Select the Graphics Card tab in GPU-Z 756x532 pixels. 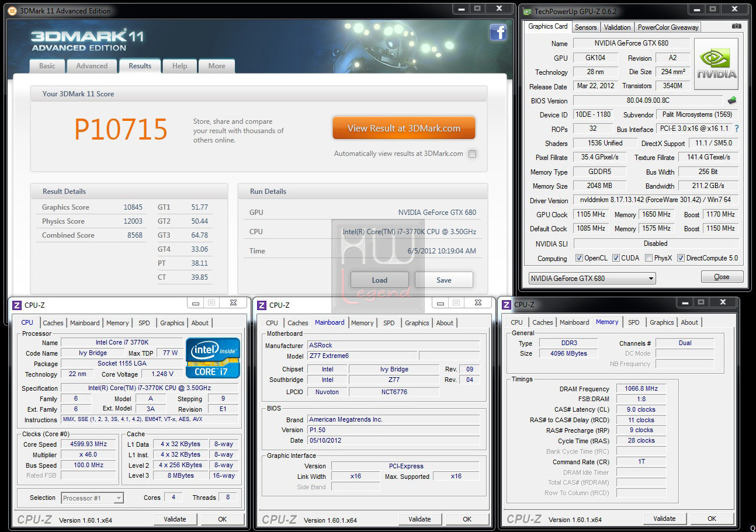pos(548,26)
